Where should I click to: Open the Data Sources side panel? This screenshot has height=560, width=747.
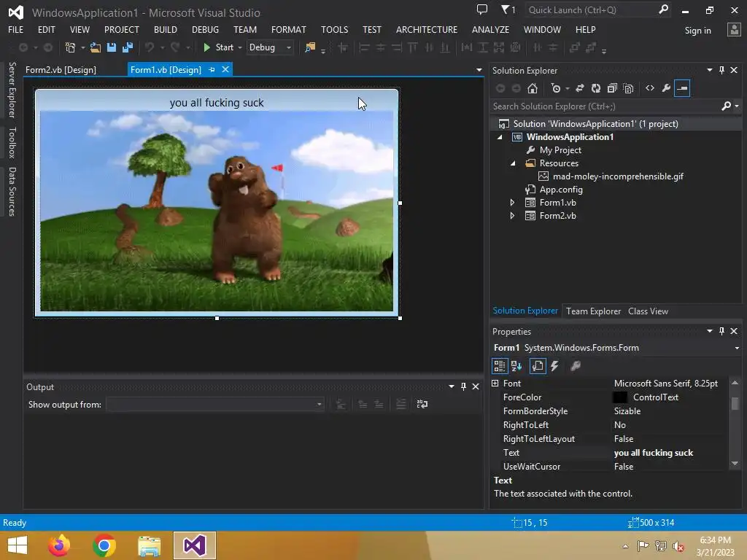click(x=12, y=192)
